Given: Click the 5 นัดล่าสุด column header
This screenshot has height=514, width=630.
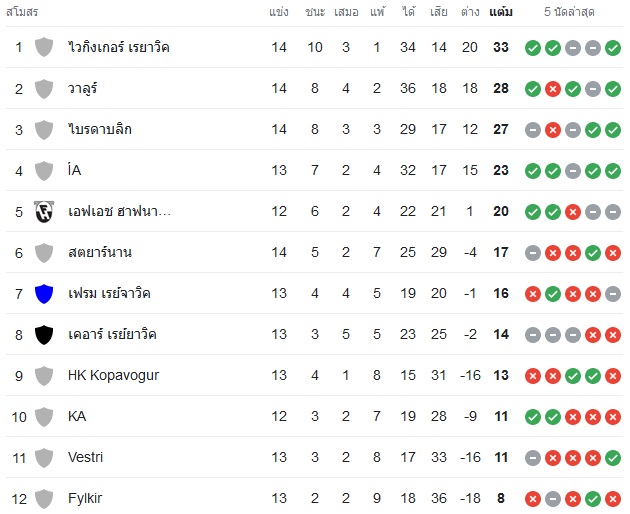Looking at the screenshot, I should (569, 12).
